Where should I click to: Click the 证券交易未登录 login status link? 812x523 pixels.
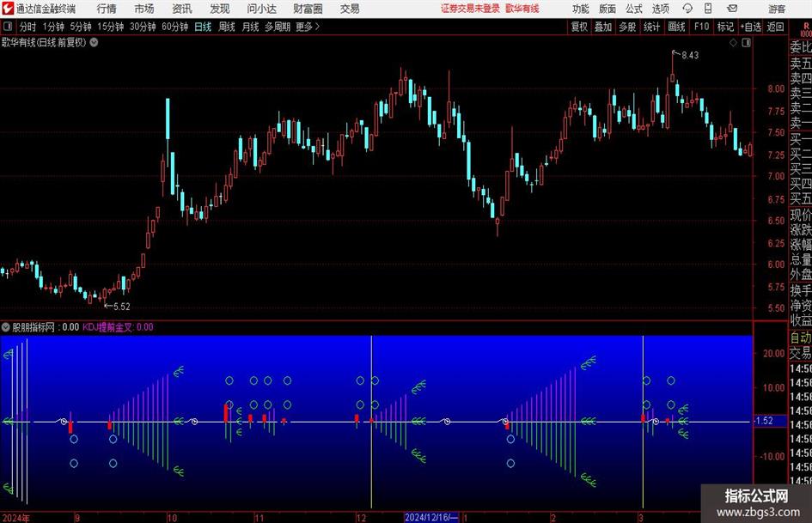471,9
